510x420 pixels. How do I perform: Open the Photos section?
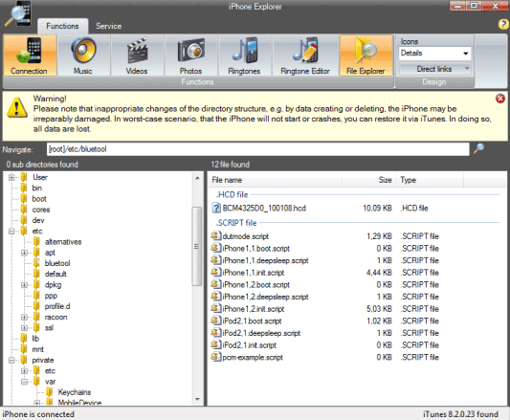coord(191,55)
